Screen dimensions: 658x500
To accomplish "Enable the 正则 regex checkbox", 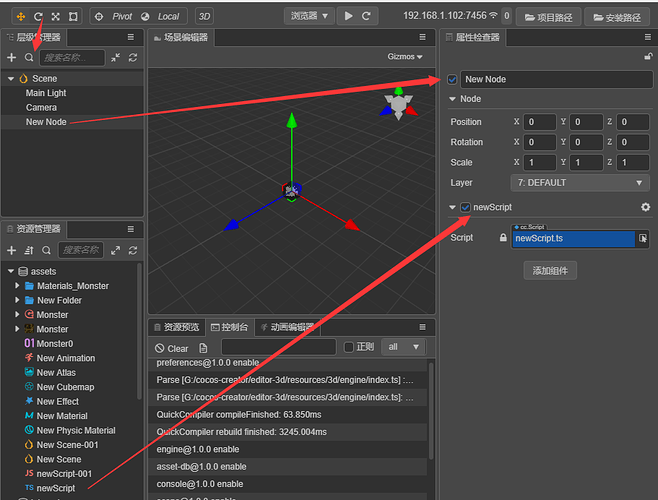I will [349, 347].
